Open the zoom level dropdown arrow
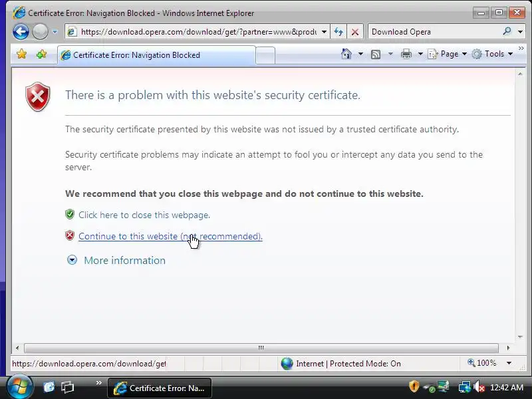Screen dimensions: 532x399 tap(509, 363)
